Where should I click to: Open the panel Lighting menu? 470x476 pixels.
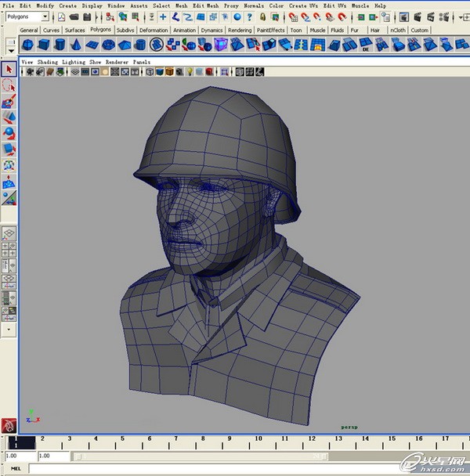[74, 62]
